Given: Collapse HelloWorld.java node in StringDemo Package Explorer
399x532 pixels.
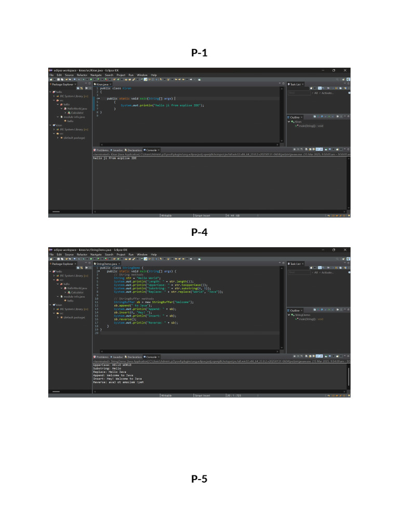Looking at the screenshot, I should [x=62, y=288].
